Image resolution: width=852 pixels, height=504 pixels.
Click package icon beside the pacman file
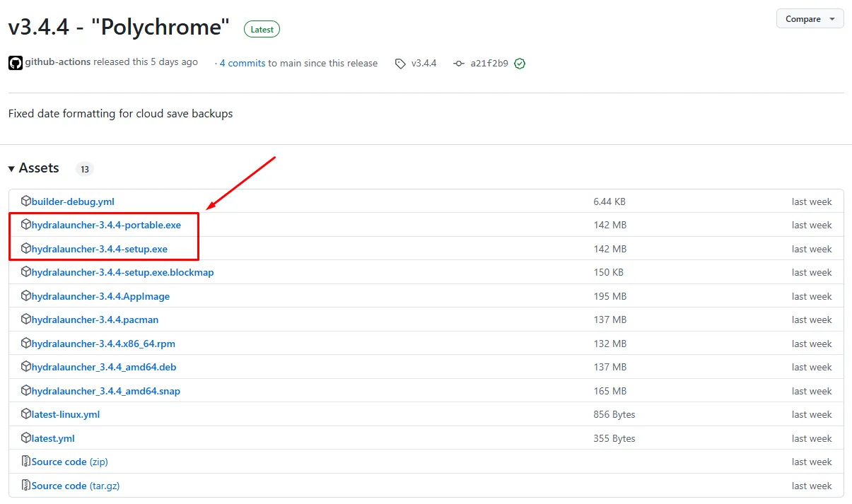pos(26,320)
